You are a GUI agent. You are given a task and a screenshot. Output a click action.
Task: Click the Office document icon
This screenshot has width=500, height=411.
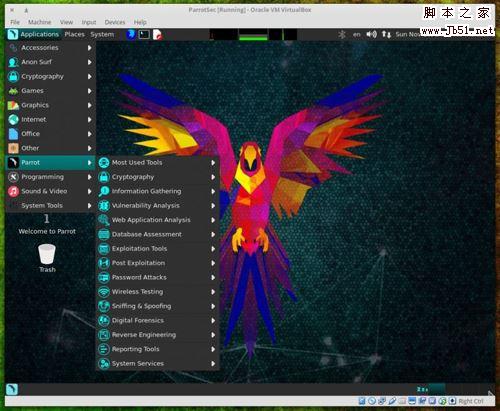coord(13,134)
